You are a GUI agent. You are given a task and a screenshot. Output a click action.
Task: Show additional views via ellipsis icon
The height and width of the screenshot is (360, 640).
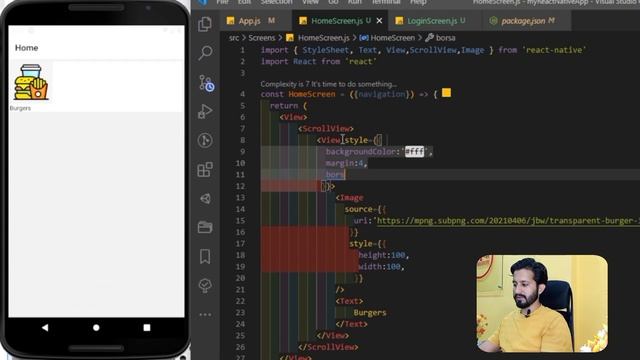[205, 315]
